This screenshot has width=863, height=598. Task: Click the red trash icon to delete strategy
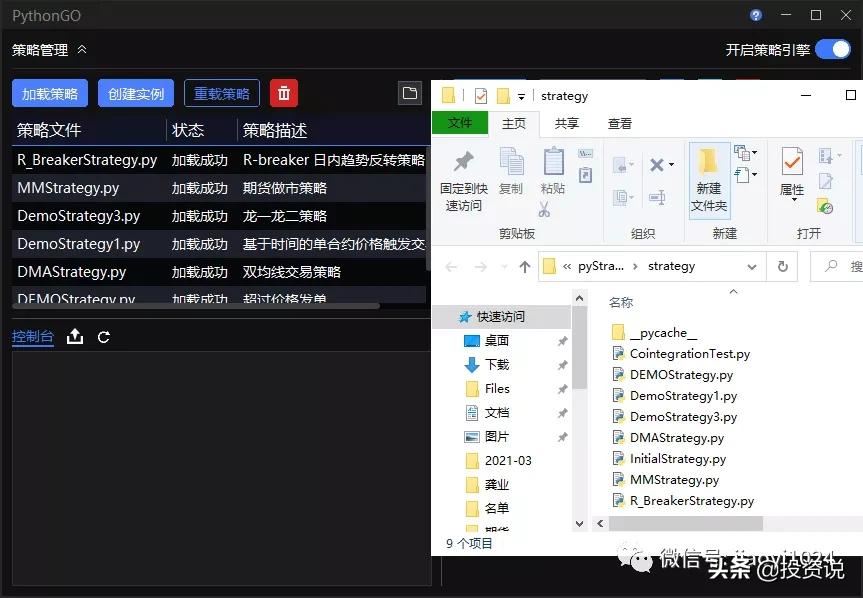pyautogui.click(x=284, y=93)
